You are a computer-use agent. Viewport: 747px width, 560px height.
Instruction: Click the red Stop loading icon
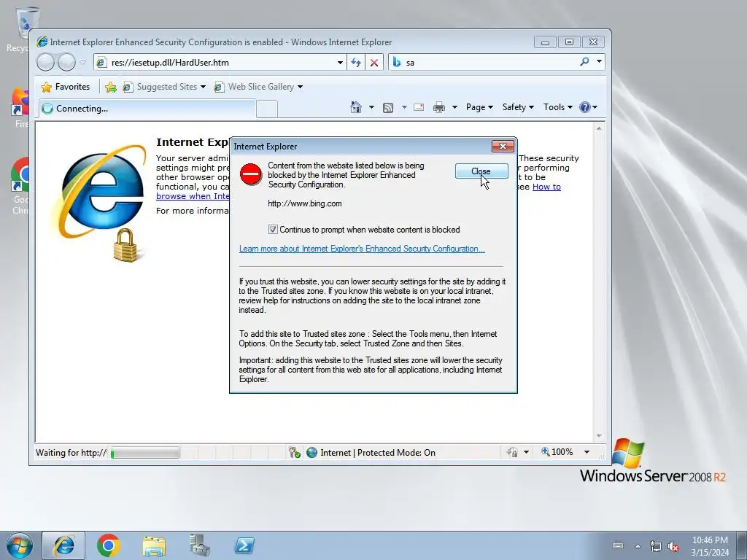coord(374,63)
